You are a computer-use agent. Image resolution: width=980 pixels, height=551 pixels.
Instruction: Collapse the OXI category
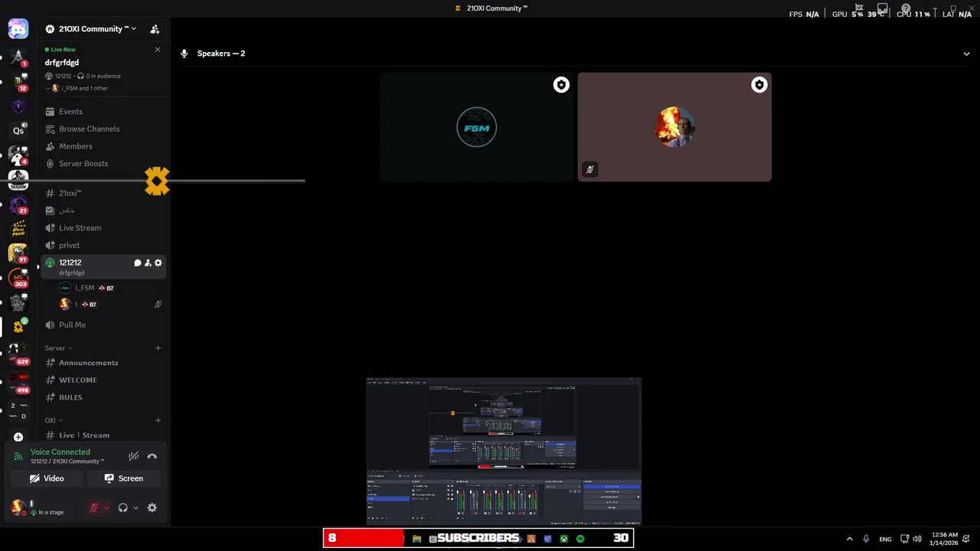[54, 420]
